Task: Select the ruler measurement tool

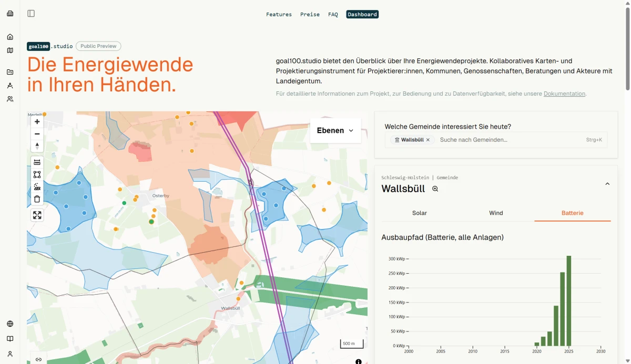Action: pyautogui.click(x=37, y=162)
